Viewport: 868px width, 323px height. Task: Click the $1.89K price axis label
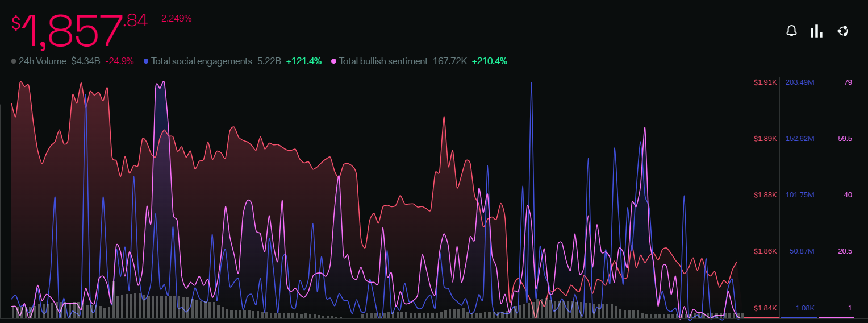tap(765, 139)
